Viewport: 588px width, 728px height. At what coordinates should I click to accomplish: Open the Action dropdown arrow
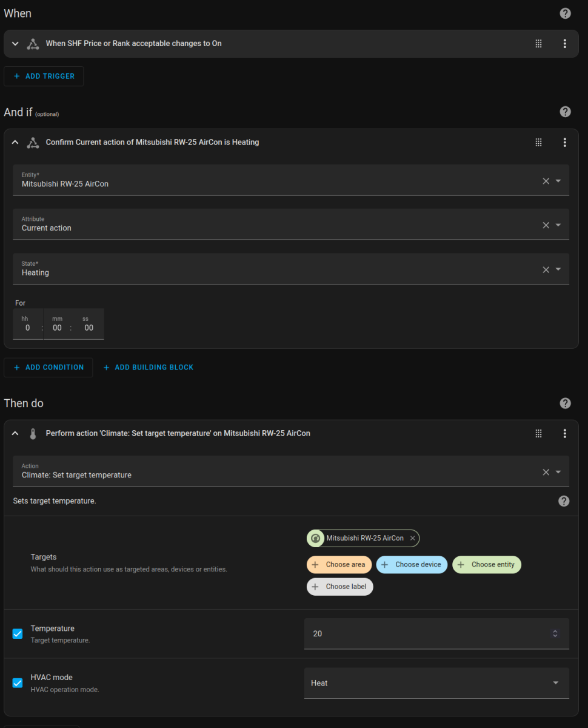coord(558,472)
